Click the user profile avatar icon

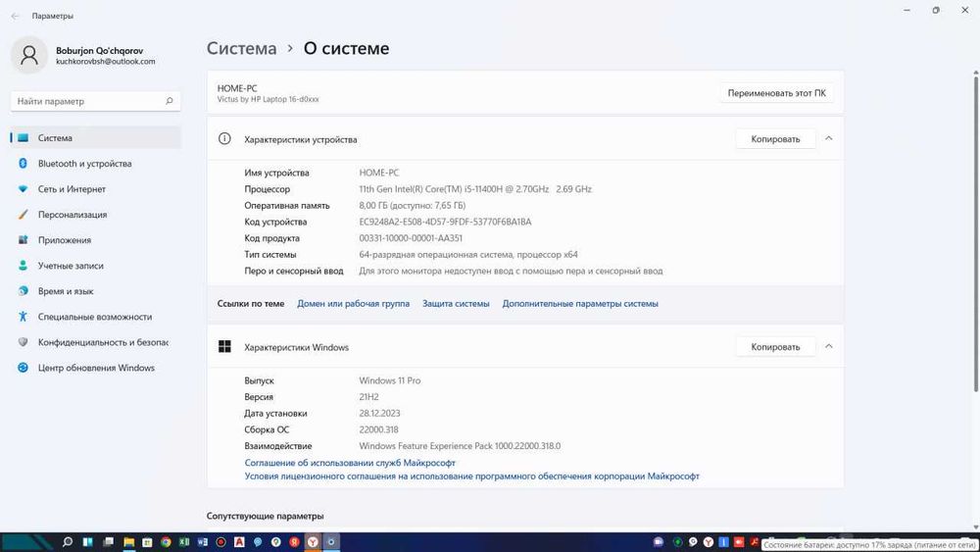[29, 55]
